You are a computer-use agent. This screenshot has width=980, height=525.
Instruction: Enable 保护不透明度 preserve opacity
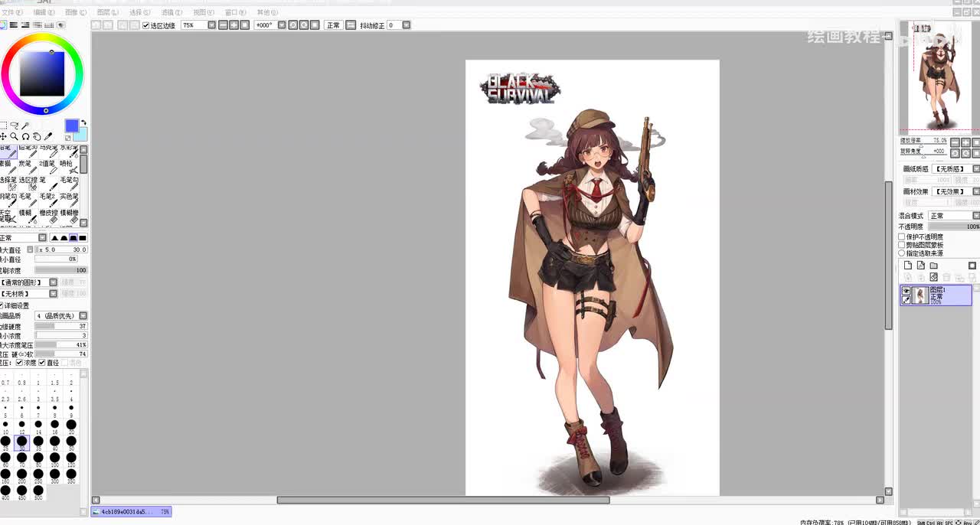coord(902,237)
